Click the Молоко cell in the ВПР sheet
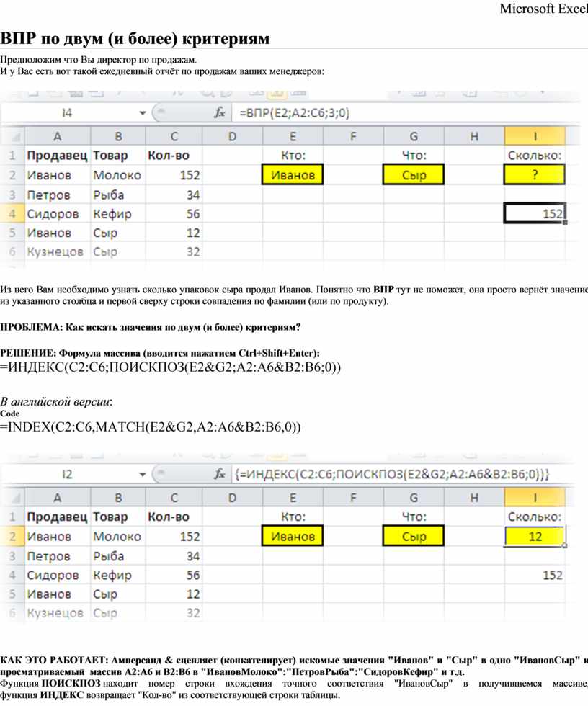 point(118,174)
